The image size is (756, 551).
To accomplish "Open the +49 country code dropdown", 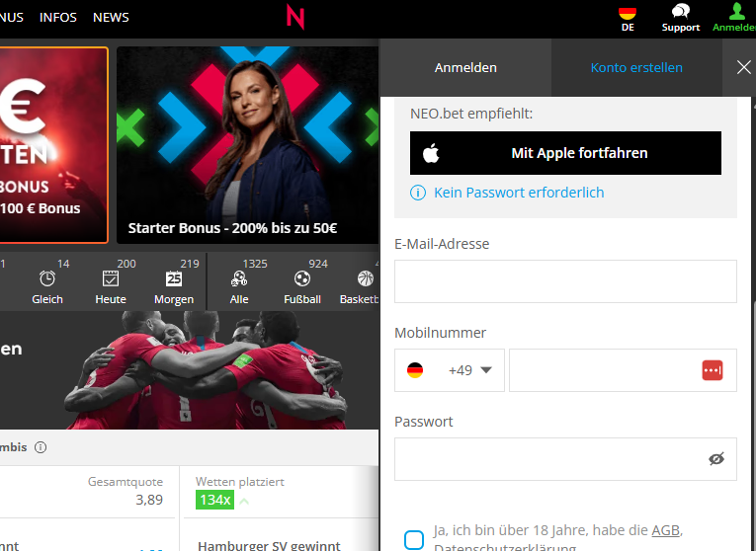I will pos(450,370).
